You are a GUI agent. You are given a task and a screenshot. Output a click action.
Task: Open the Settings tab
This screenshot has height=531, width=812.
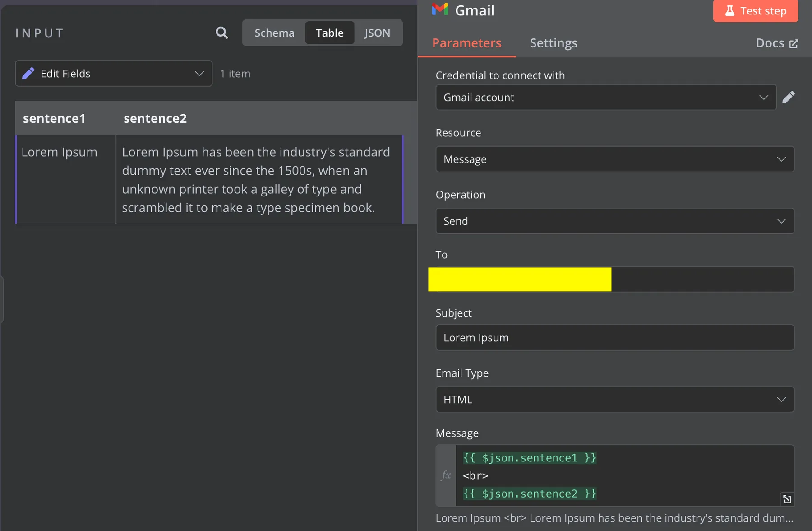[554, 43]
